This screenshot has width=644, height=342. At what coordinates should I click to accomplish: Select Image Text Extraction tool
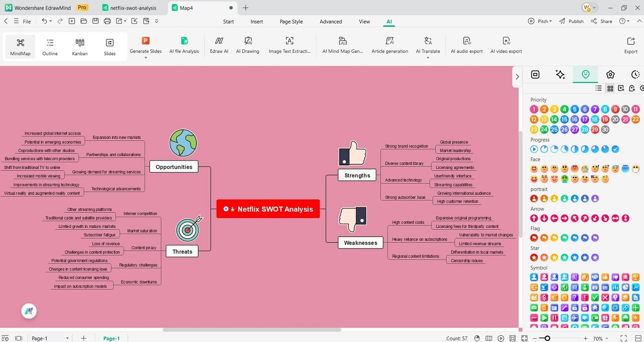click(x=289, y=45)
